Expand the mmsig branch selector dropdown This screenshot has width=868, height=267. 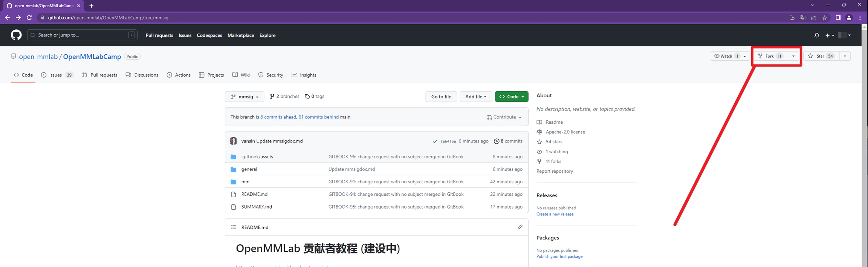(x=245, y=97)
